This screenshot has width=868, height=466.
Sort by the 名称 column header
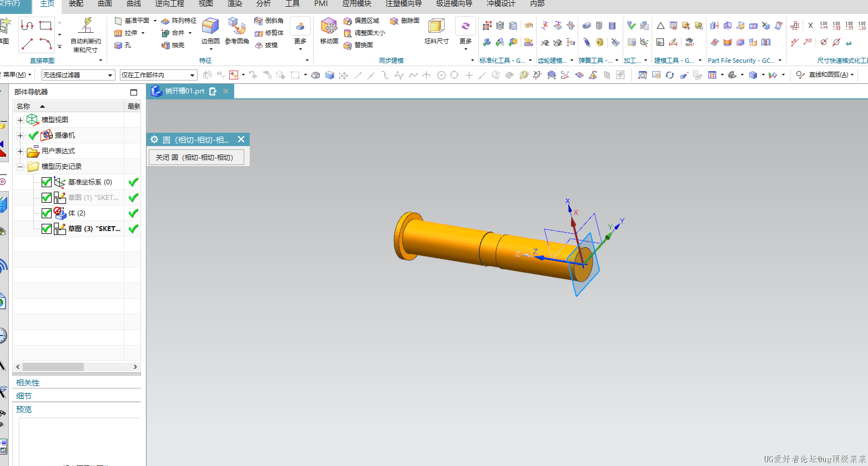69,106
